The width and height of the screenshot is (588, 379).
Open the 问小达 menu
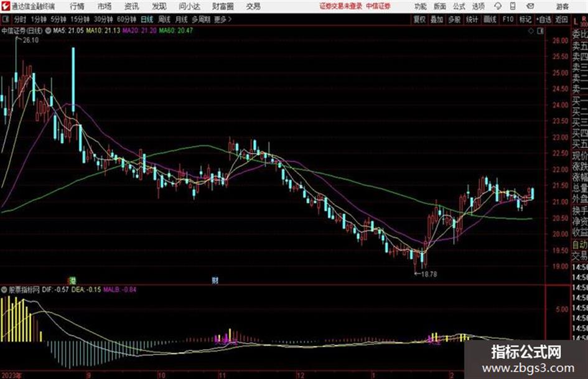[189, 6]
